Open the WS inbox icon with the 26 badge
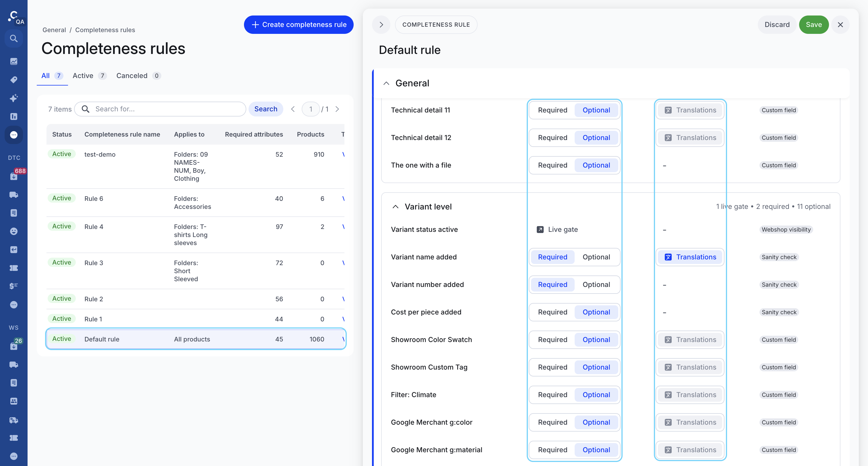868x466 pixels. click(13, 346)
